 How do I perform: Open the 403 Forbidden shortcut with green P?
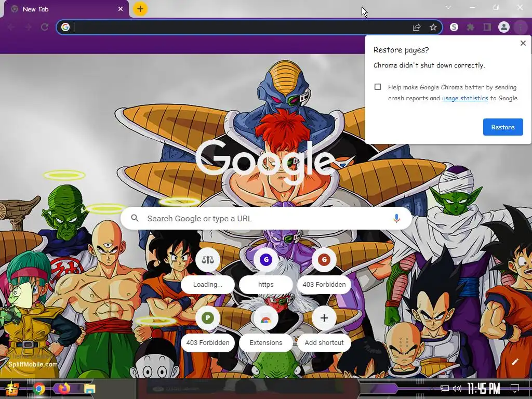208,328
